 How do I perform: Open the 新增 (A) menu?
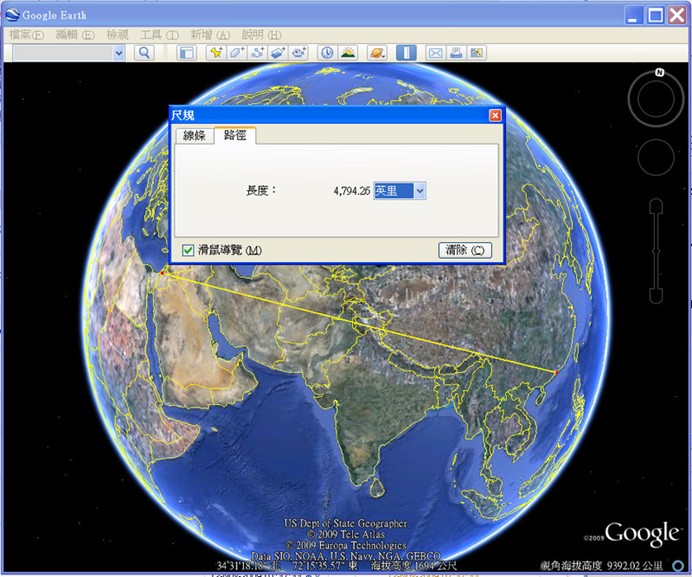[x=210, y=35]
